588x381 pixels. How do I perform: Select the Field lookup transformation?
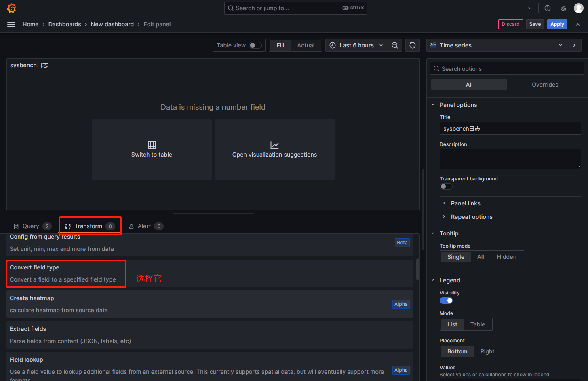pos(210,366)
